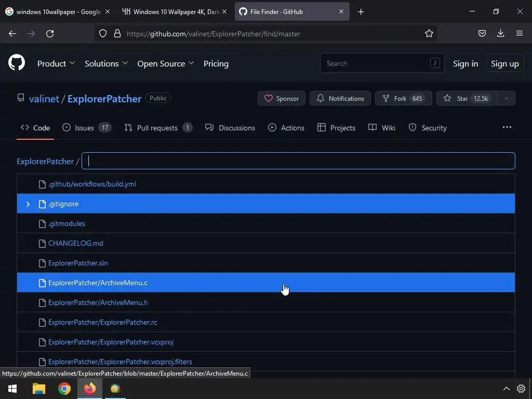Open the GitHub home logo
This screenshot has width=532, height=399.
click(x=17, y=63)
